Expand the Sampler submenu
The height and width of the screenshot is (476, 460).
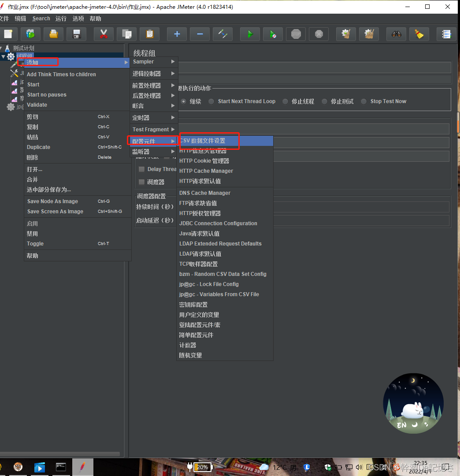coord(154,62)
